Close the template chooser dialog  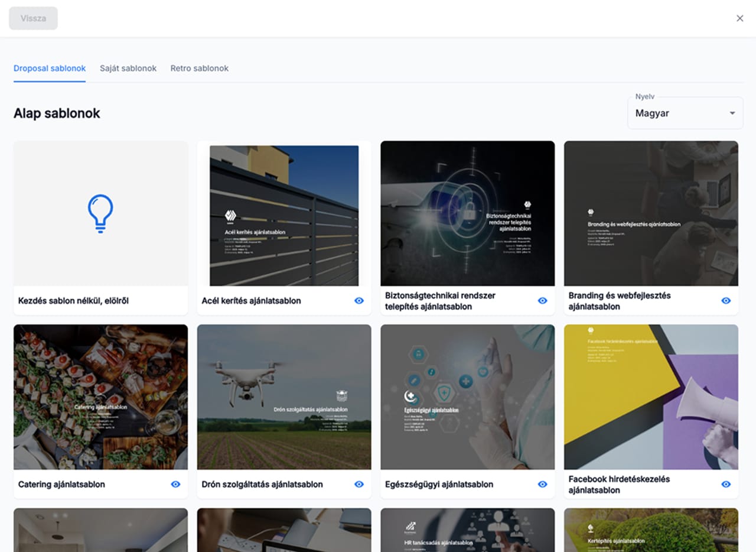(739, 18)
